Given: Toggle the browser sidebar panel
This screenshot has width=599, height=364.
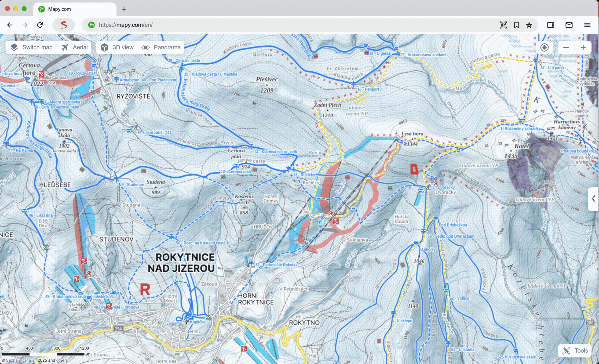Looking at the screenshot, I should coord(551,25).
